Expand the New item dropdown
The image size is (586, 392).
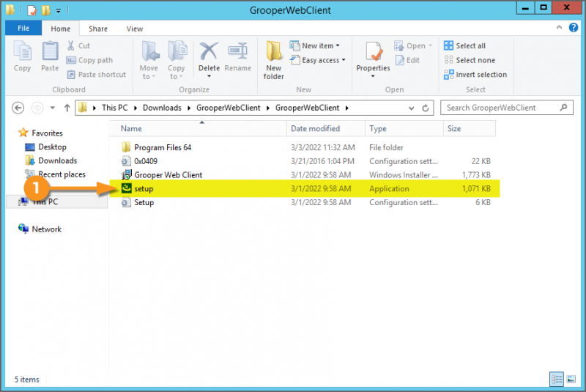pos(338,45)
